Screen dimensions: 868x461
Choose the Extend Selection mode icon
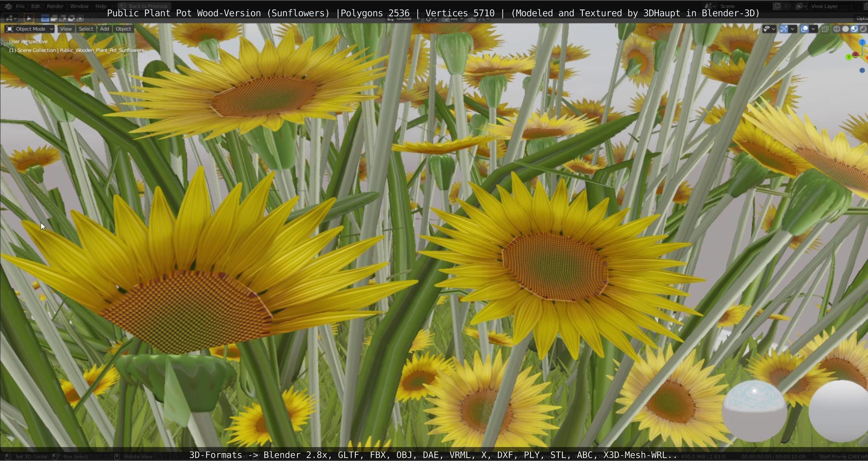click(x=54, y=19)
